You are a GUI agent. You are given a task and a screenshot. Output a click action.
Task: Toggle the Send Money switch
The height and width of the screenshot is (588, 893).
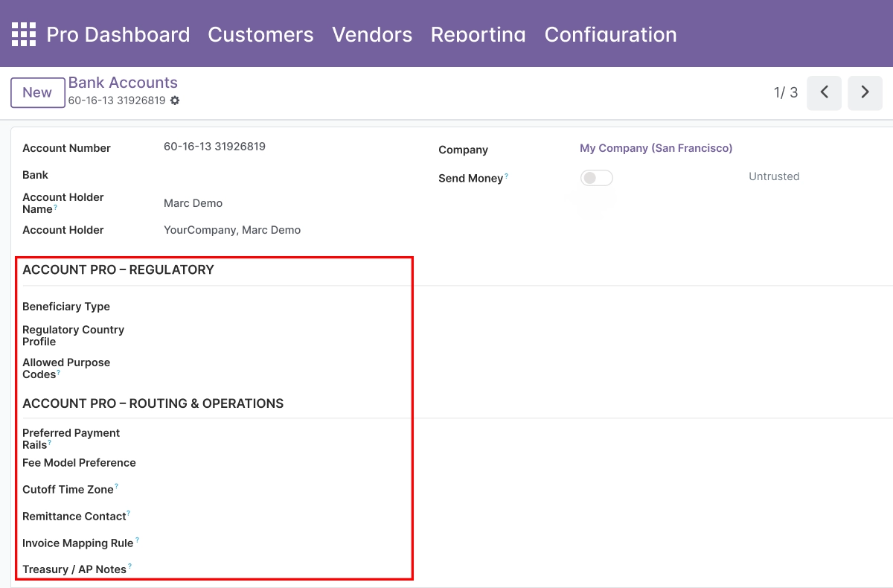[x=596, y=178]
